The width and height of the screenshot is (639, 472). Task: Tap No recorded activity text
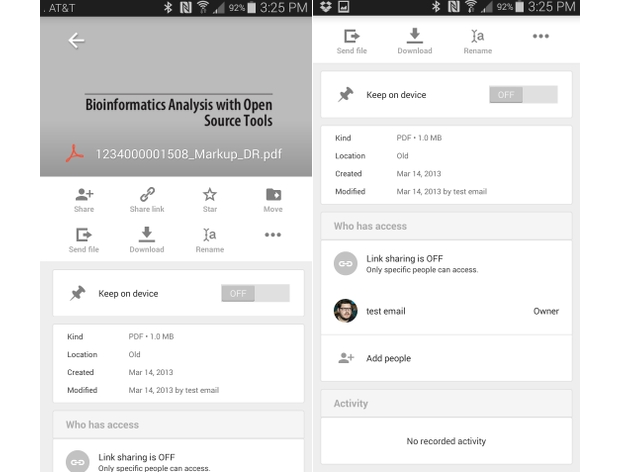pos(446,441)
